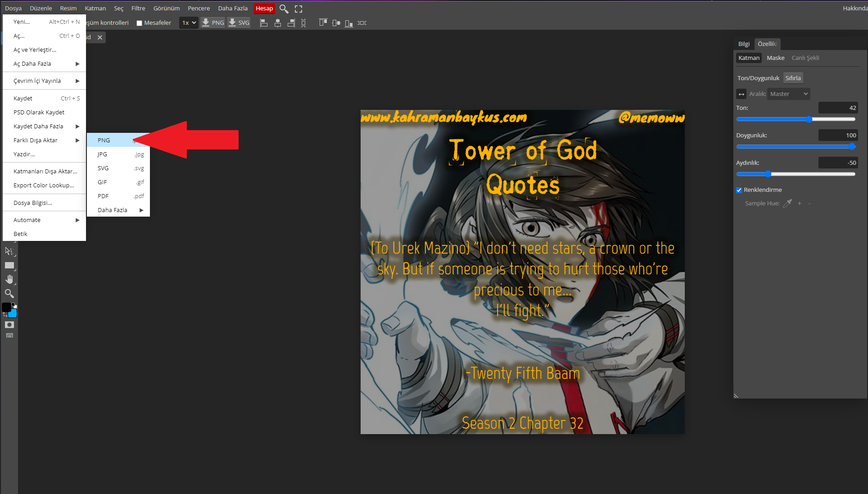Choose PDF export format
The width and height of the screenshot is (868, 494).
tap(118, 196)
